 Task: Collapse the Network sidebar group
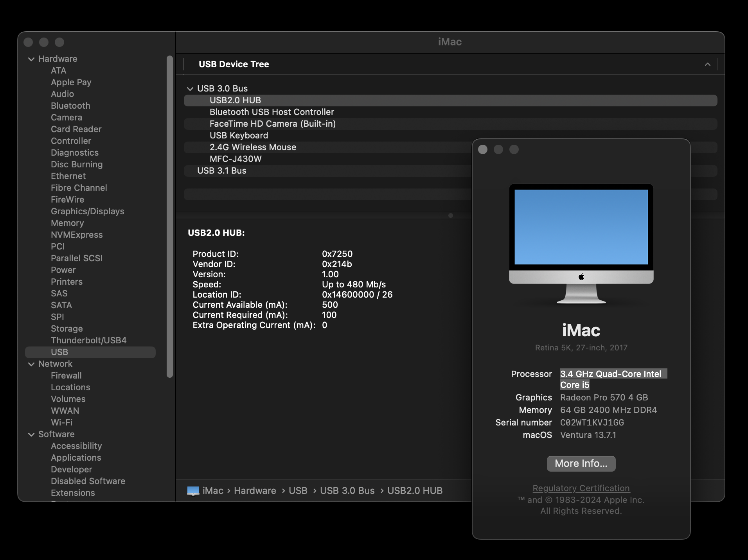[x=31, y=364]
